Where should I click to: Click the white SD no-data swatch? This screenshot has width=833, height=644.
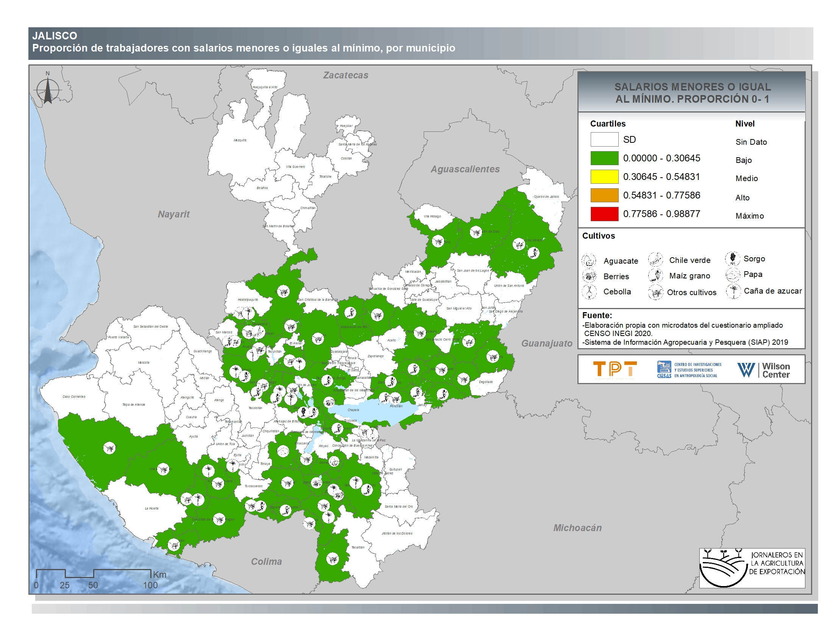[x=604, y=139]
